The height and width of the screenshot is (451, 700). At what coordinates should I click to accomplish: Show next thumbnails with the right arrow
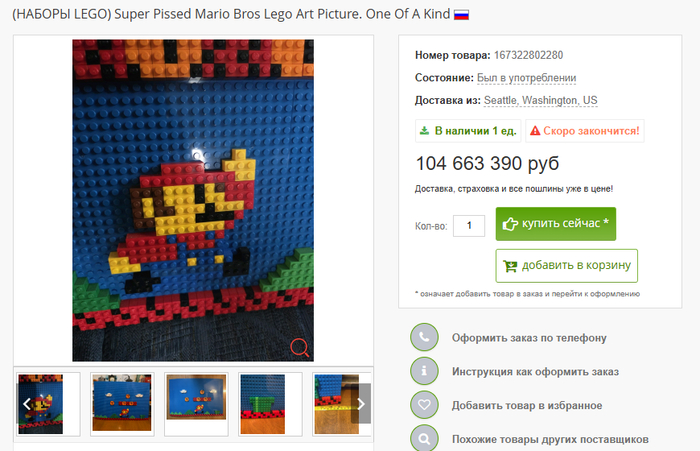pyautogui.click(x=361, y=404)
